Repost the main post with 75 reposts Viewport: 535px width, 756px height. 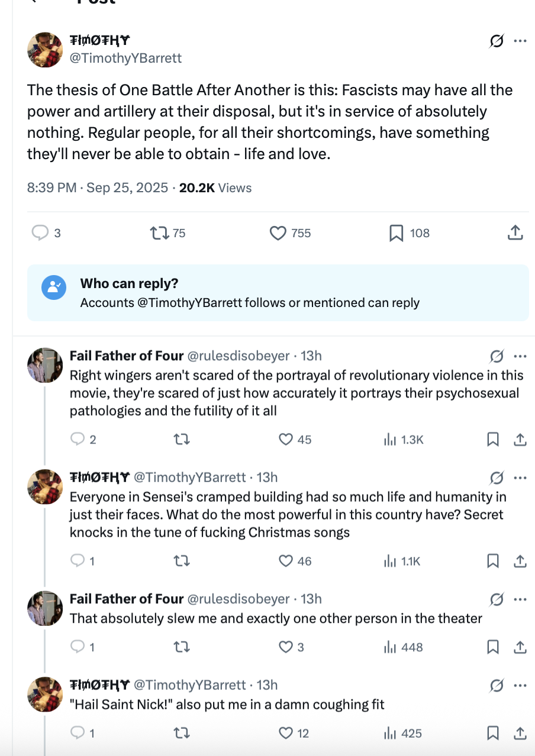point(159,233)
